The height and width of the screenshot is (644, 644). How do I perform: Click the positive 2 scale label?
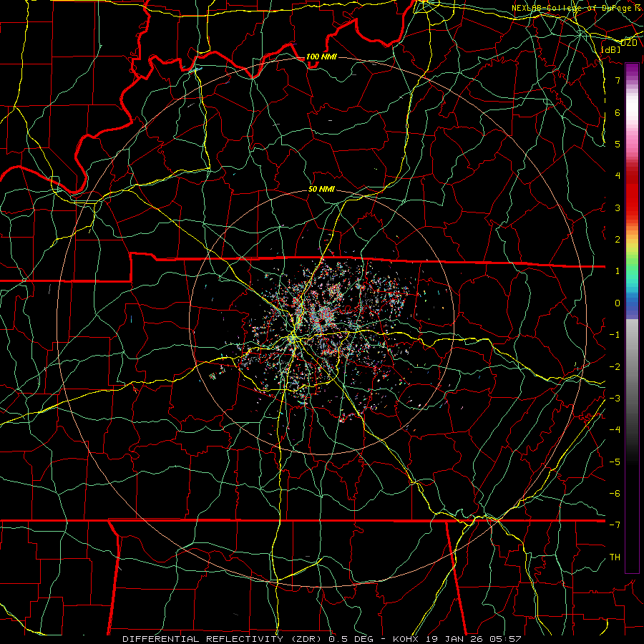(x=618, y=240)
